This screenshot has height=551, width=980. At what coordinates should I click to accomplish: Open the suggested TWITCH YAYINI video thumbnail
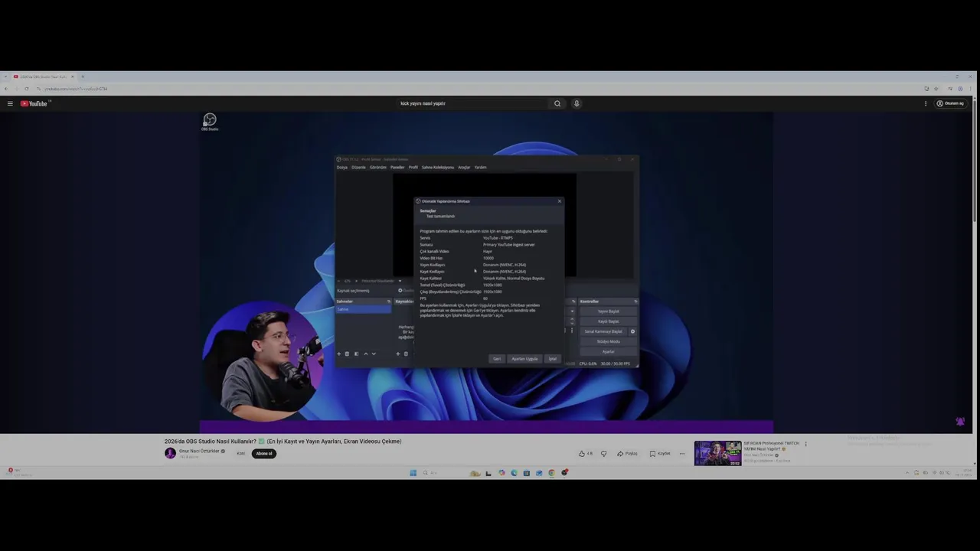pos(717,453)
